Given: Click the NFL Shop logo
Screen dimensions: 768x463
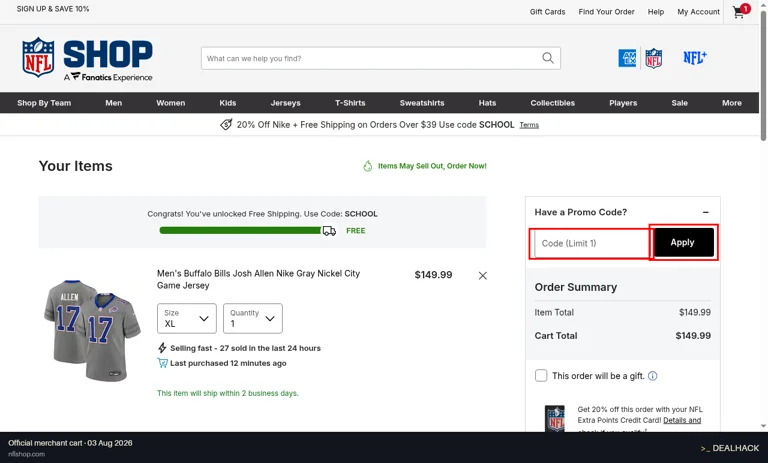Looking at the screenshot, I should 87,59.
